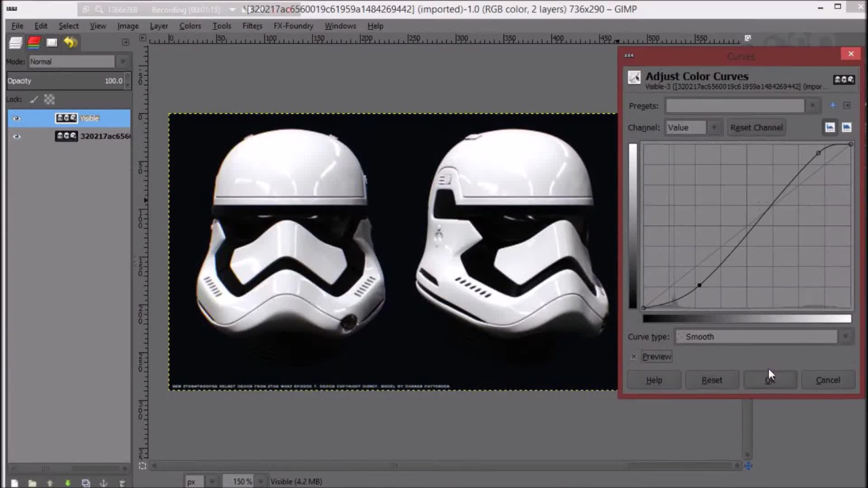Hide the 320217ac656 layer eye icon
Screen dimensions: 868x488
(16, 136)
